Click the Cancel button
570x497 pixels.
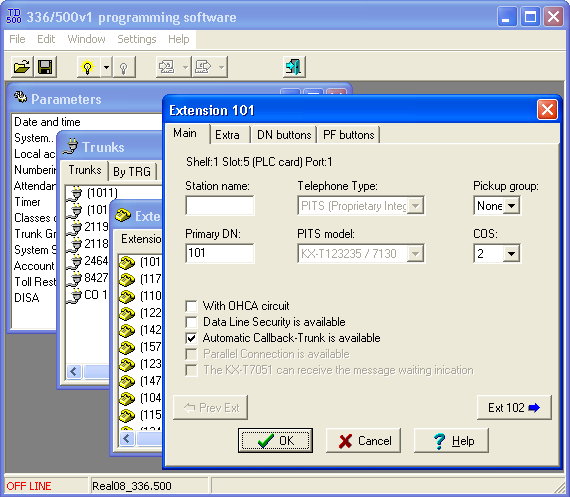click(363, 441)
